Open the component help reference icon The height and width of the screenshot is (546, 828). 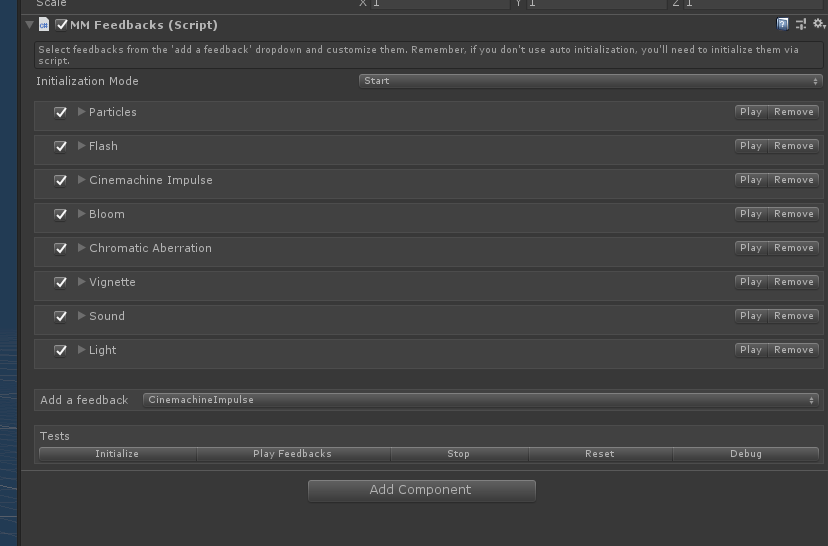[x=783, y=24]
